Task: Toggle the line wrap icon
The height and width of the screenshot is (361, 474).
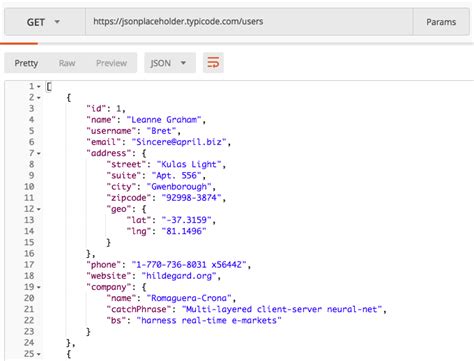Action: (x=213, y=63)
